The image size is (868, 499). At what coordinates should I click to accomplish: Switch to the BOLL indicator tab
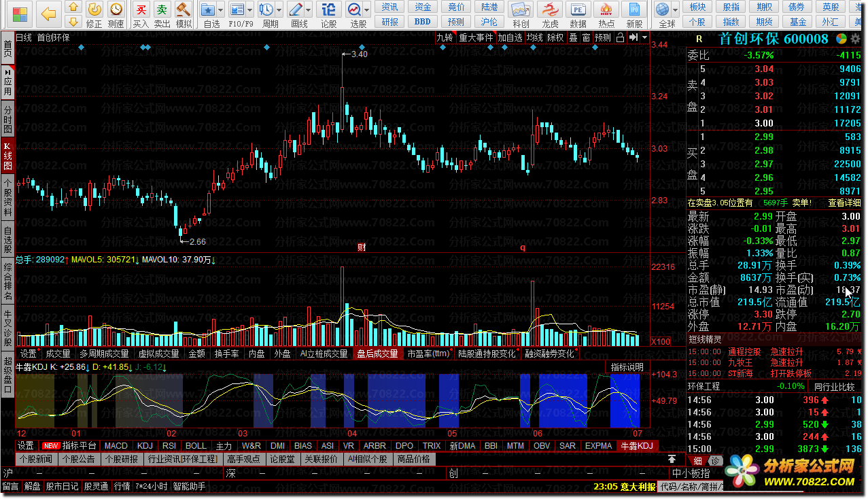coord(196,446)
